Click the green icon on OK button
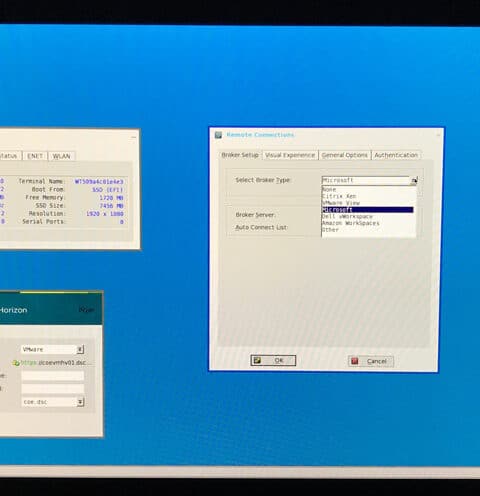This screenshot has width=480, height=496. (257, 360)
